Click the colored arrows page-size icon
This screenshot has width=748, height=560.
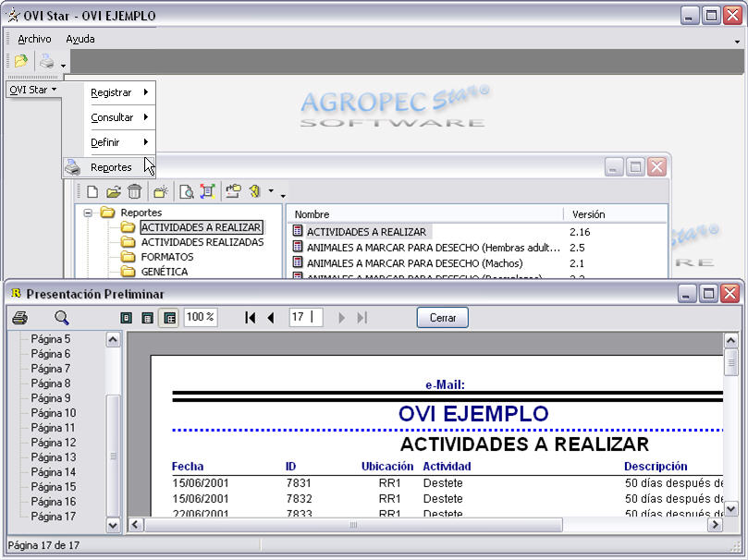pos(207,191)
